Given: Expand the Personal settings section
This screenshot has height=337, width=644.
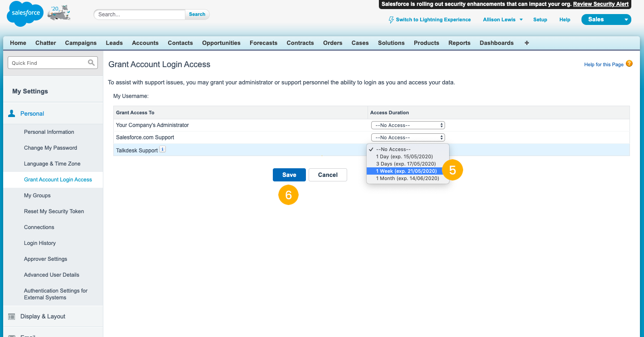Looking at the screenshot, I should click(x=32, y=114).
